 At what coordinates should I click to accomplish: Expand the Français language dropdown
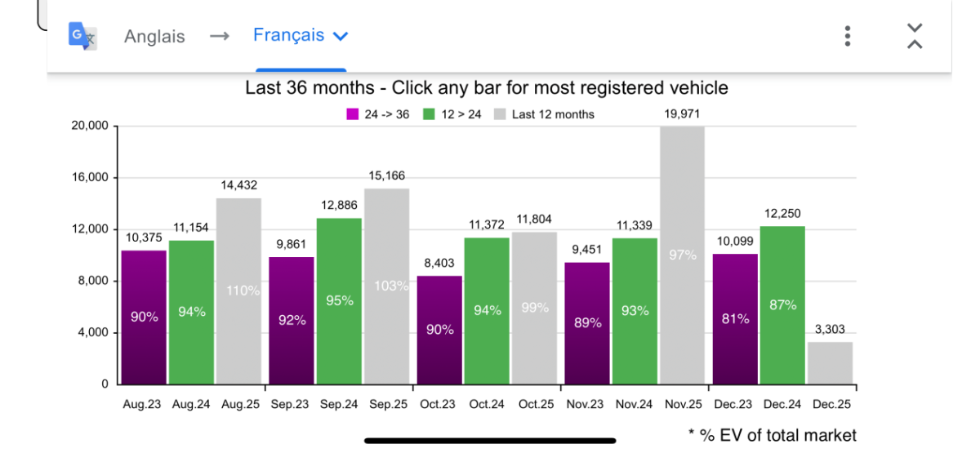point(341,36)
